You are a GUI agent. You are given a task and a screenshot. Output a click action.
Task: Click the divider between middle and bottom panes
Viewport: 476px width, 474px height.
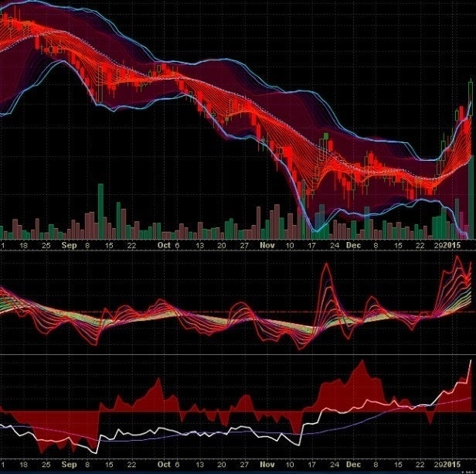pos(232,355)
